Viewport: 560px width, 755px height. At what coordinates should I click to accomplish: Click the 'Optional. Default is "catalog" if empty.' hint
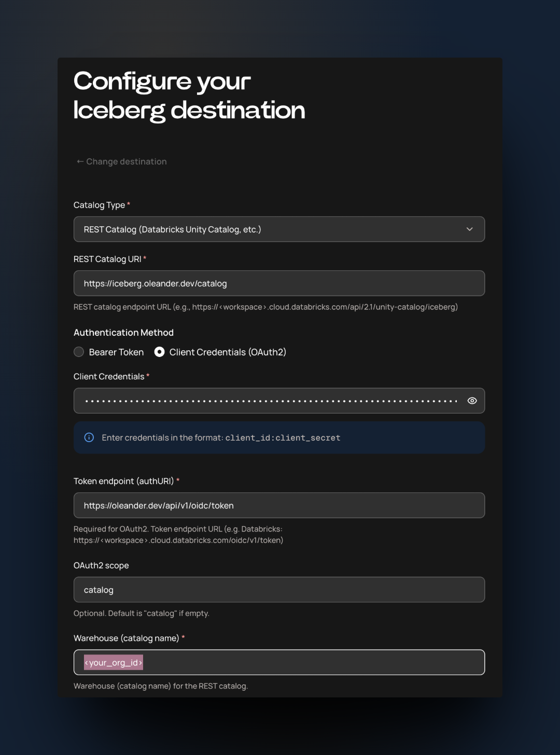142,613
